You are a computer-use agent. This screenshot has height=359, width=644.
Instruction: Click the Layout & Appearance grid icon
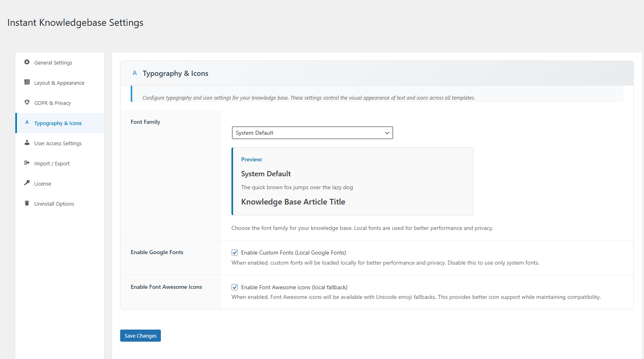coord(27,82)
